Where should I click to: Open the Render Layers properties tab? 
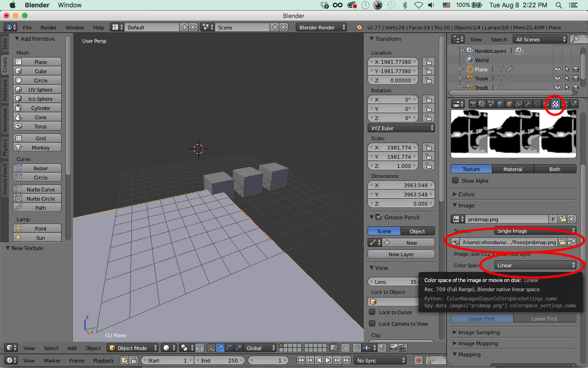pyautogui.click(x=482, y=104)
